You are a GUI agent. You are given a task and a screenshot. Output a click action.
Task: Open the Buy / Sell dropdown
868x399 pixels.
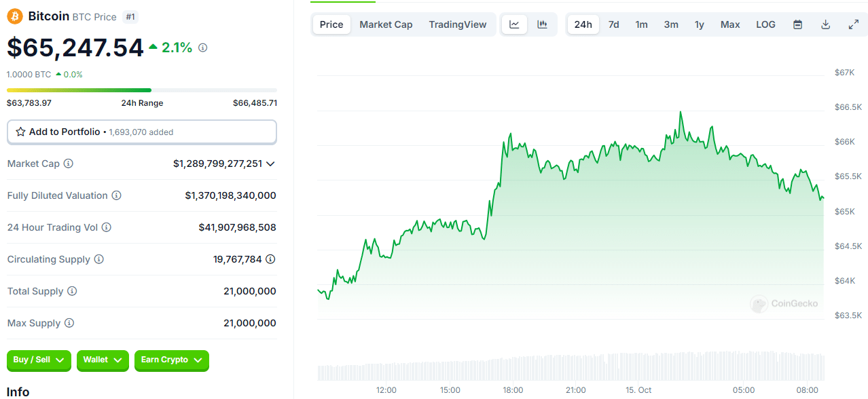point(39,360)
